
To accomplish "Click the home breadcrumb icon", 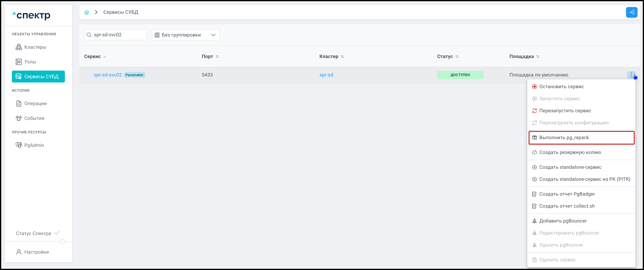I will coord(87,12).
